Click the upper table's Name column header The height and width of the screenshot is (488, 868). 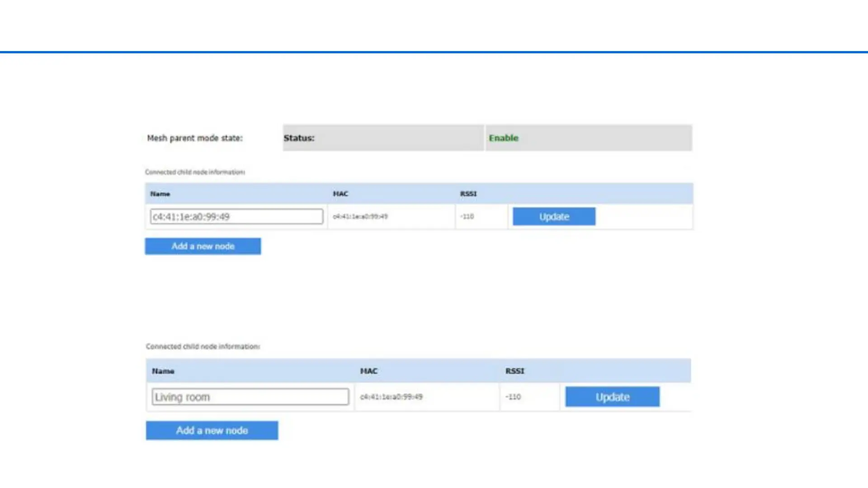pos(160,194)
